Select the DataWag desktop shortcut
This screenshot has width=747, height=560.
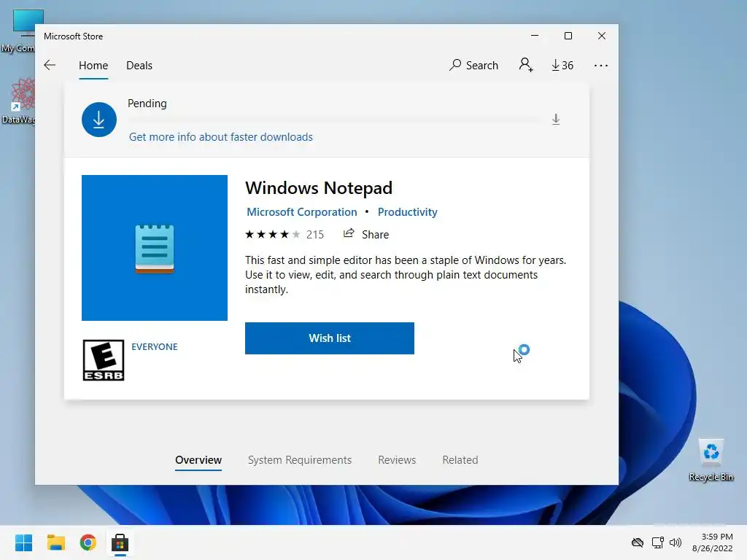(x=18, y=101)
